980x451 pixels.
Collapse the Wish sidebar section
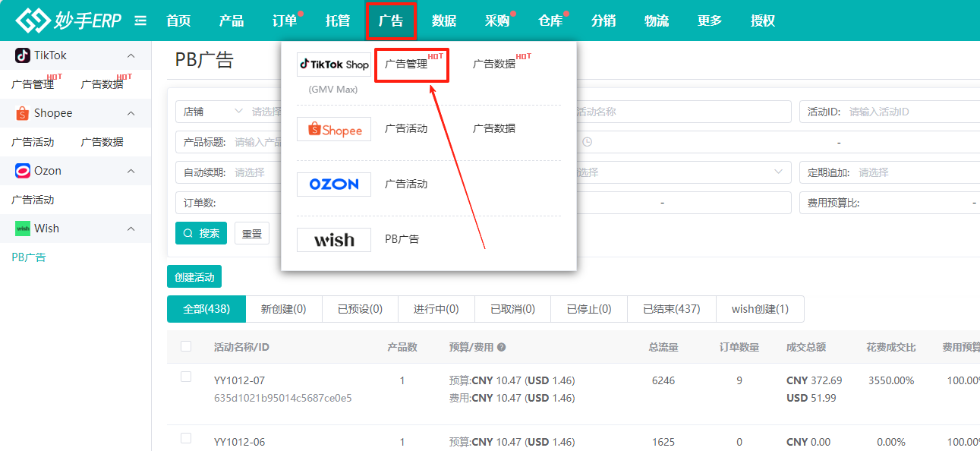(x=131, y=229)
